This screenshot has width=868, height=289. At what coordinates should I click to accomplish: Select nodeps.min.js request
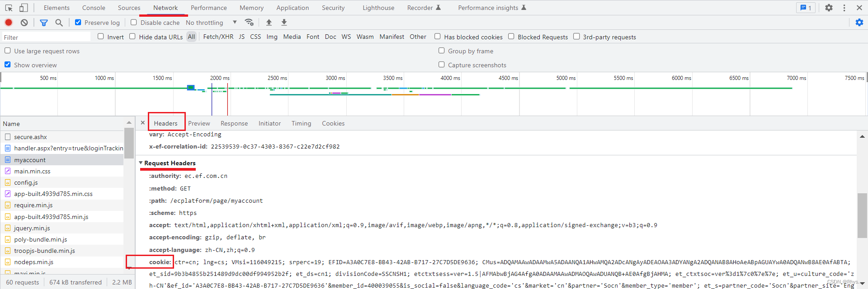click(62, 262)
